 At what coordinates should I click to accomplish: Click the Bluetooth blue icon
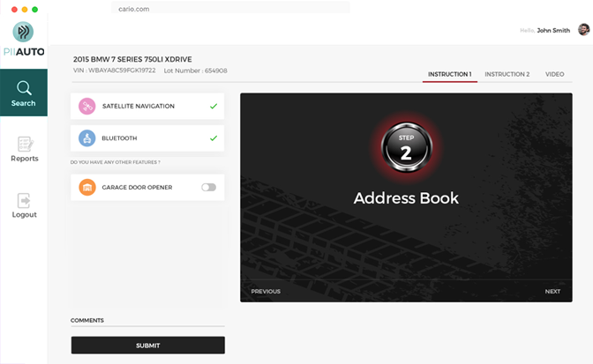(87, 138)
